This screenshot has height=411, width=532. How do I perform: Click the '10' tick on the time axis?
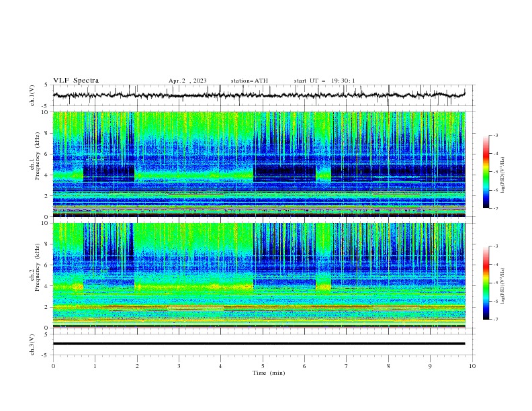[472, 366]
